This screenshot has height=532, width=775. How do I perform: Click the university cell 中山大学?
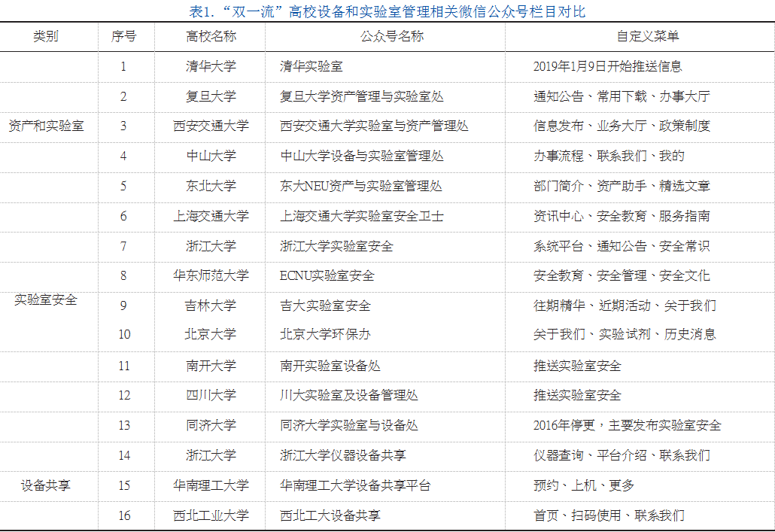211,156
